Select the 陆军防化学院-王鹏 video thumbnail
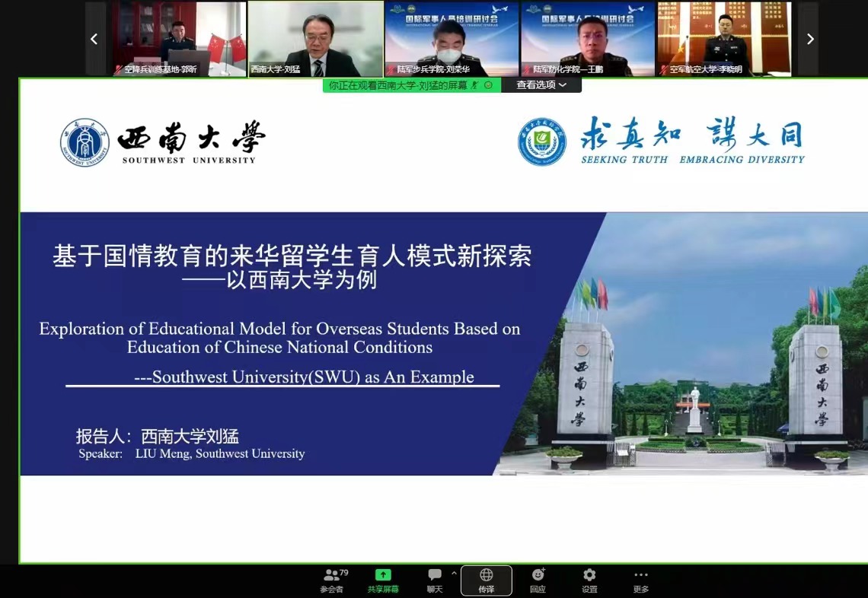 click(587, 39)
